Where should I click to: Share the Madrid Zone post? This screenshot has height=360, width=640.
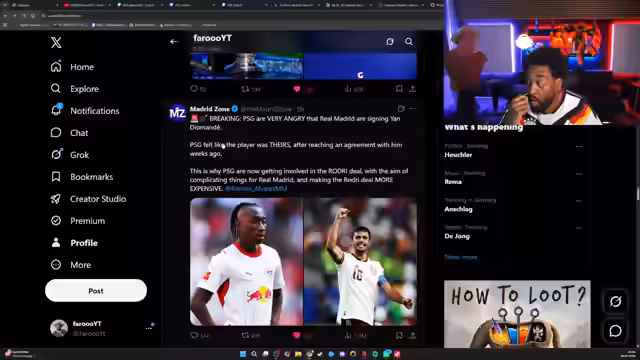(413, 335)
